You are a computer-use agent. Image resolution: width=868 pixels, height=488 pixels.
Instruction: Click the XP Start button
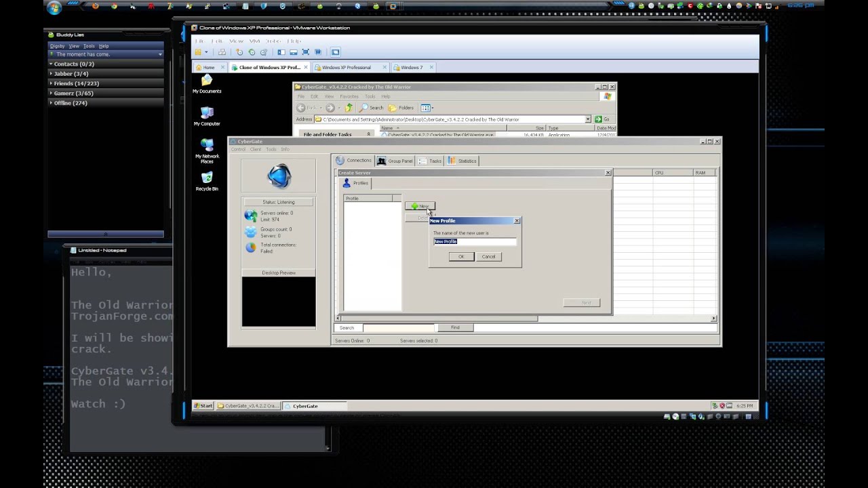(x=203, y=405)
